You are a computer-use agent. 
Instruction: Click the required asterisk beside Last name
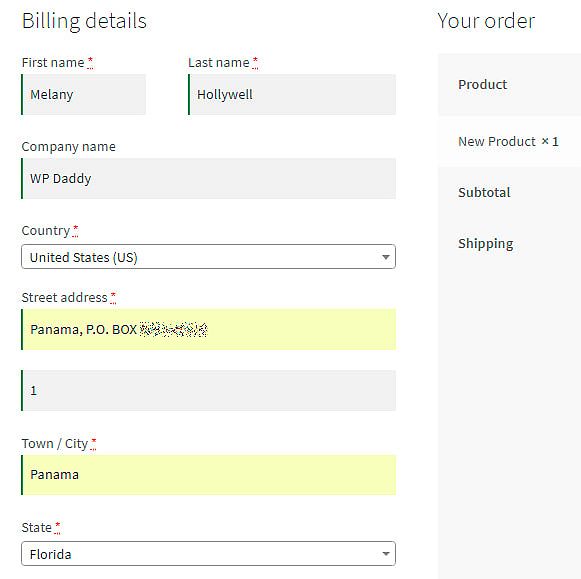click(255, 62)
